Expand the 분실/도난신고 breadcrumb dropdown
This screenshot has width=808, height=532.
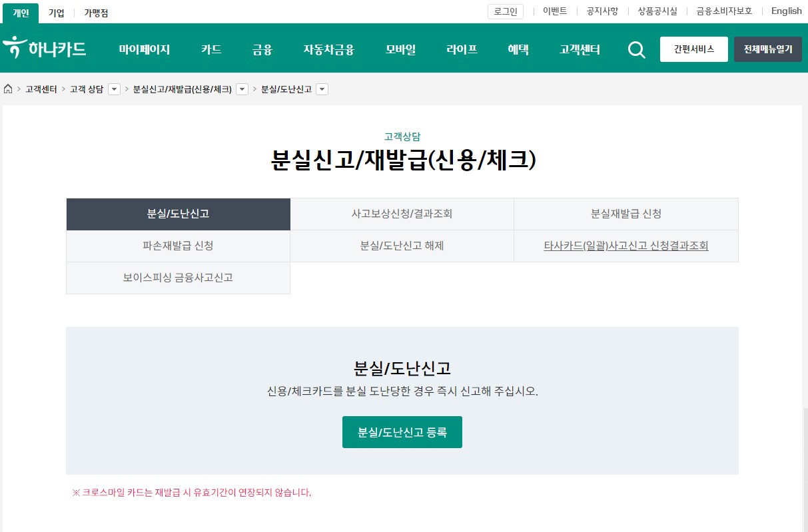pyautogui.click(x=322, y=89)
